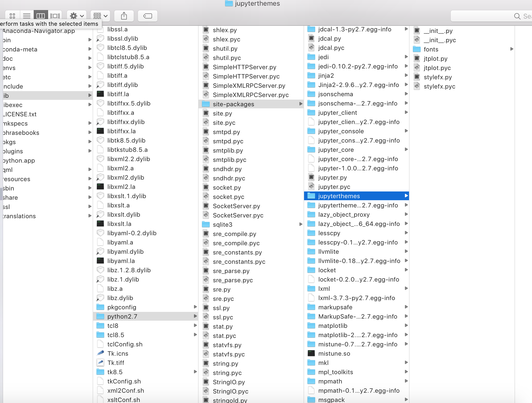Open the item grouping menu
Viewport: 532px width, 403px height.
coord(100,16)
